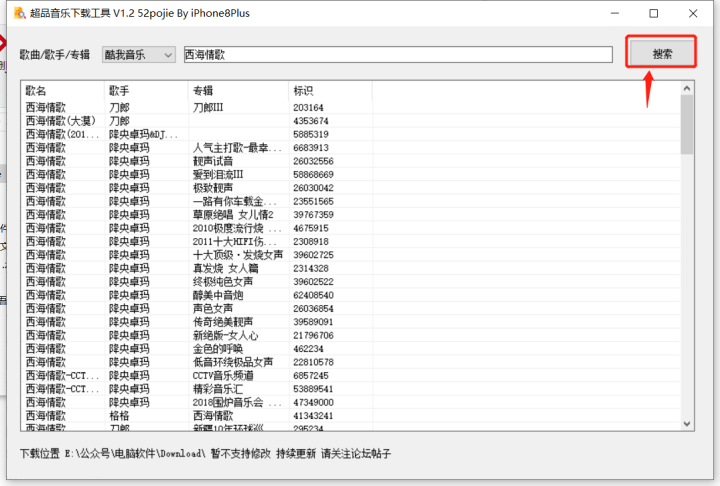The image size is (720, 486).
Task: Click the 搜索 search button
Action: point(660,53)
